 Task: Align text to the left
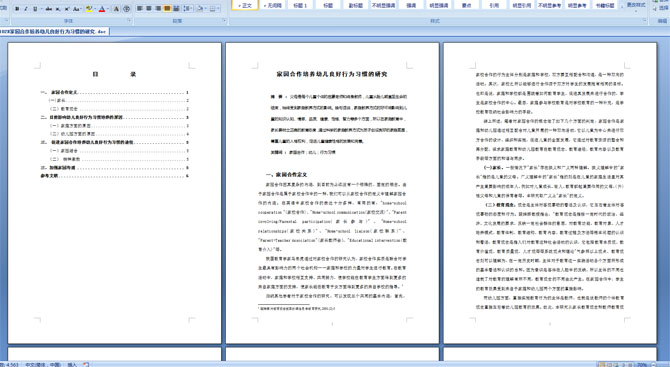pyautogui.click(x=139, y=9)
